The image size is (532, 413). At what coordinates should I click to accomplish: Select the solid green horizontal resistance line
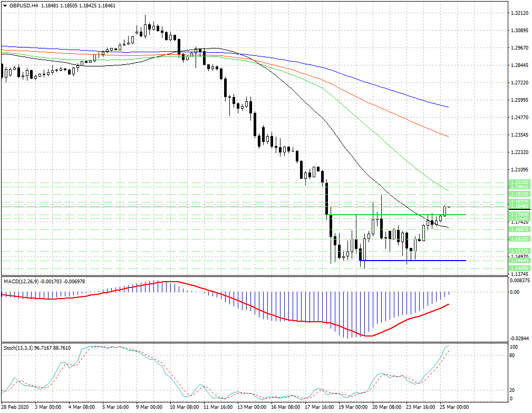tap(397, 215)
